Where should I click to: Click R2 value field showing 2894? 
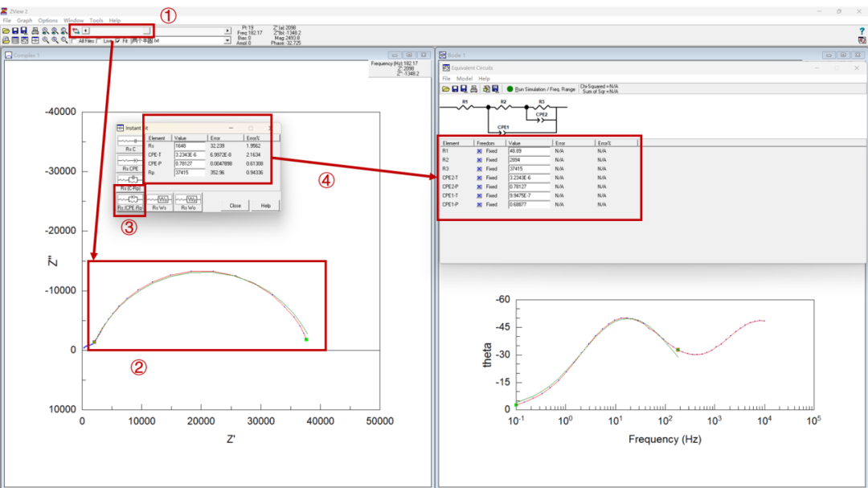click(x=529, y=159)
